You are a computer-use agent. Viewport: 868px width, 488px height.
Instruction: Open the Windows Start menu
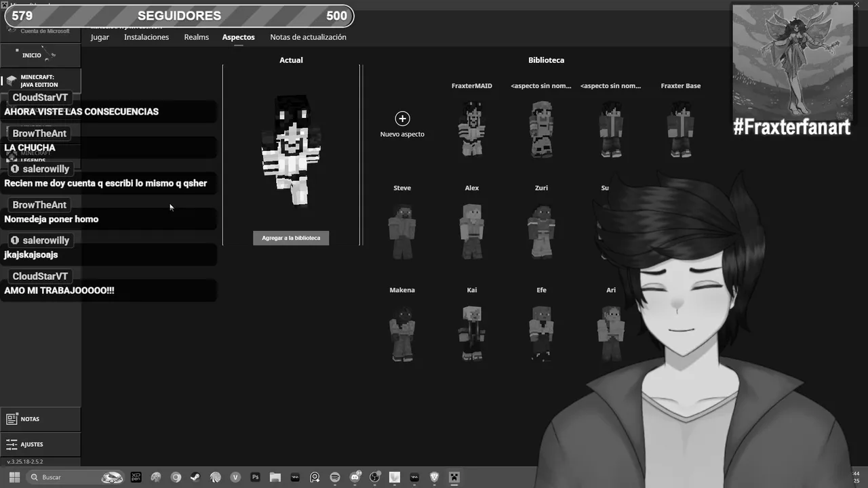point(14,477)
